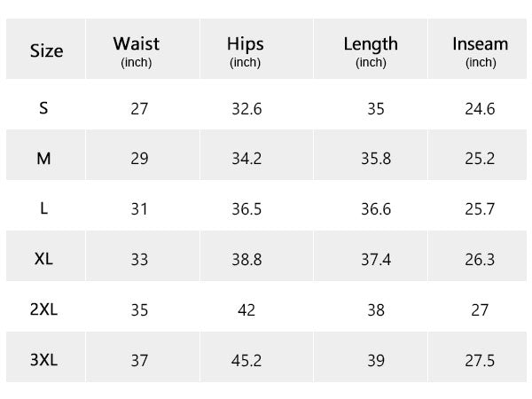Screen dimensions: 532x399
Task: Select the hips value 42 for size 2XL
Action: click(245, 311)
